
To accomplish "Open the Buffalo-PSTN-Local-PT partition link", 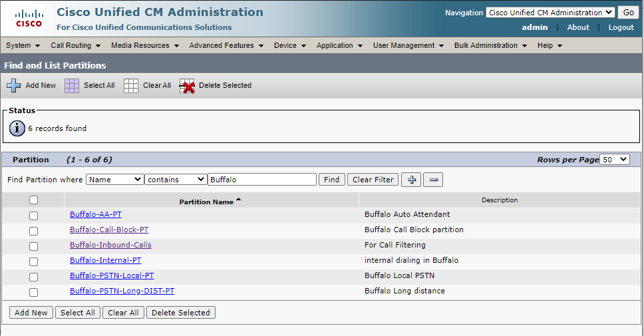I will (x=112, y=275).
